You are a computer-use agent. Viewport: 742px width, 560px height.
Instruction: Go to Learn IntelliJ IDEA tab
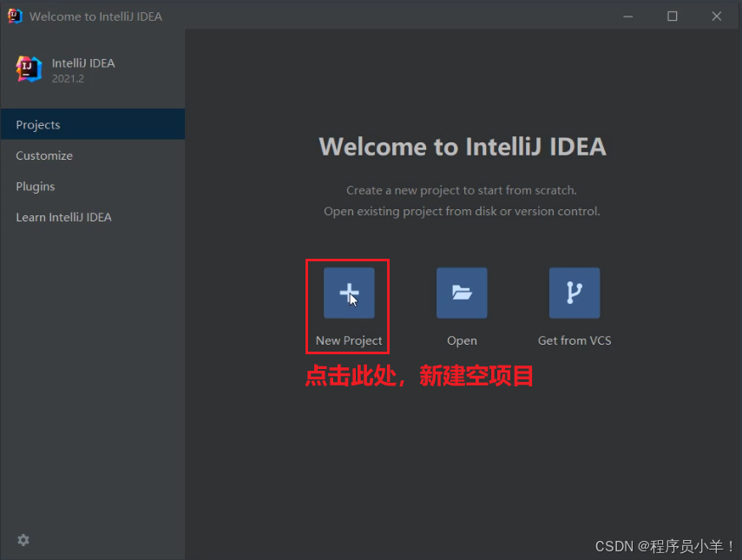93,217
